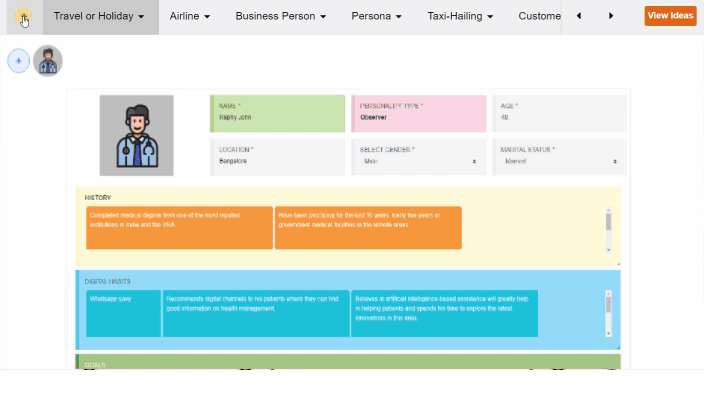The height and width of the screenshot is (418, 704).
Task: Open the Select Gender dropdown
Action: (x=419, y=161)
